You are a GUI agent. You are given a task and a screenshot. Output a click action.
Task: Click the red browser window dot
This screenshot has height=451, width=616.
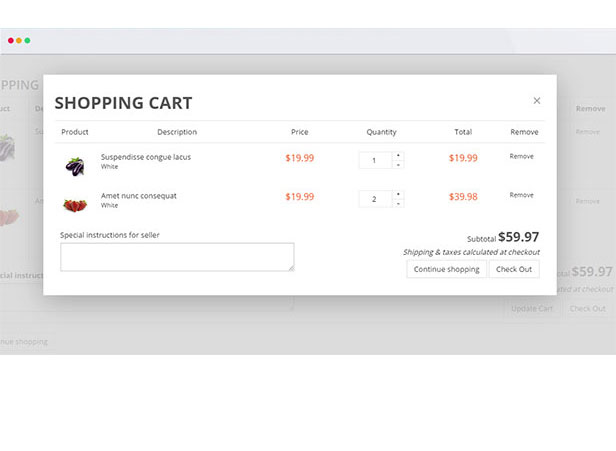point(11,40)
